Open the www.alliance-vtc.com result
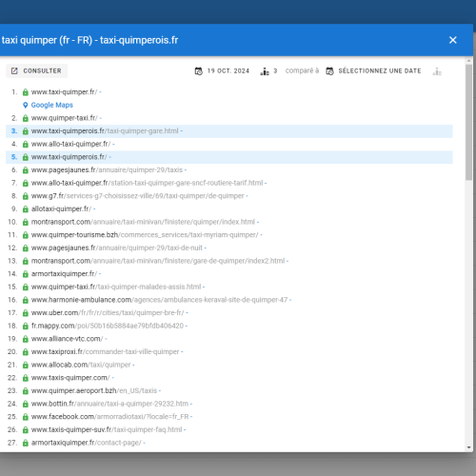The image size is (476, 476). tap(67, 339)
